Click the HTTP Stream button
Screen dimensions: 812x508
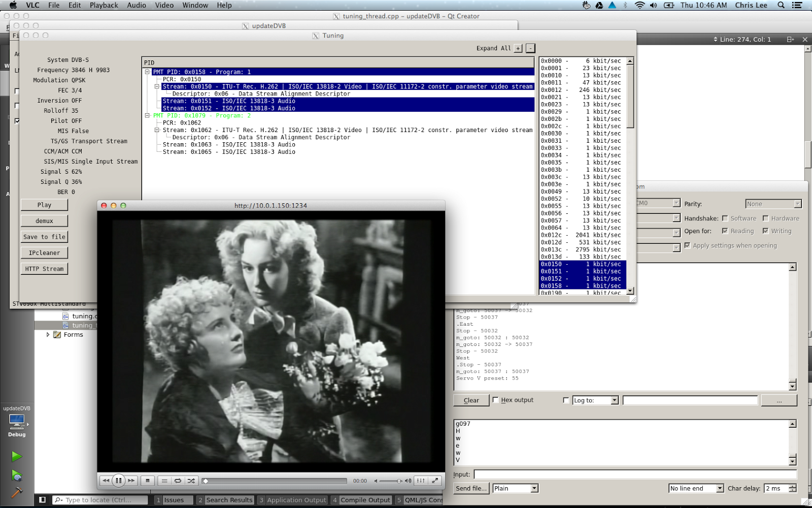(45, 269)
